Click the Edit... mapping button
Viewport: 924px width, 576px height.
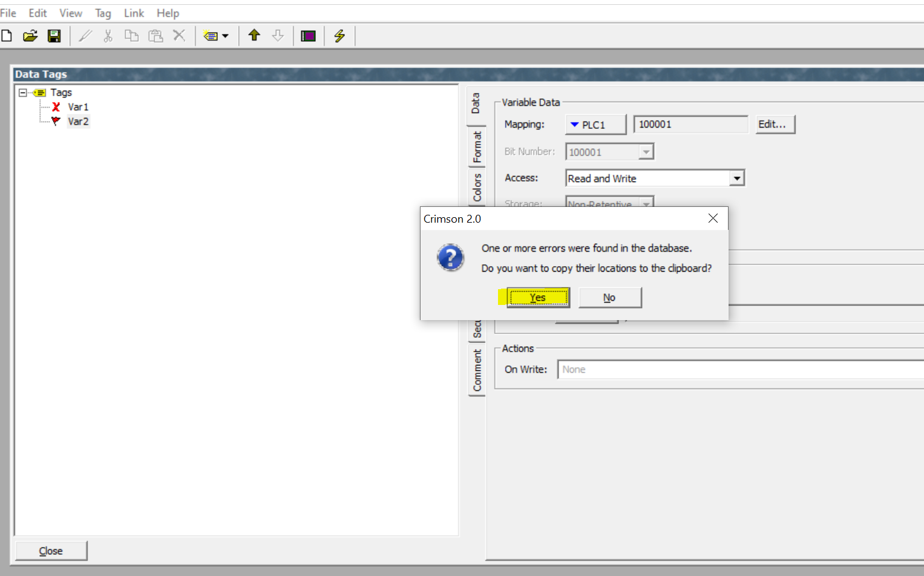click(x=775, y=125)
